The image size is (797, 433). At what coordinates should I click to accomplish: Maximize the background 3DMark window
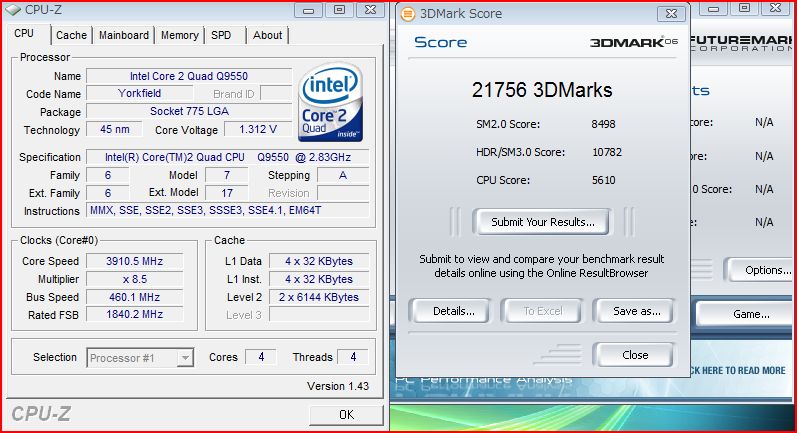pyautogui.click(x=745, y=9)
